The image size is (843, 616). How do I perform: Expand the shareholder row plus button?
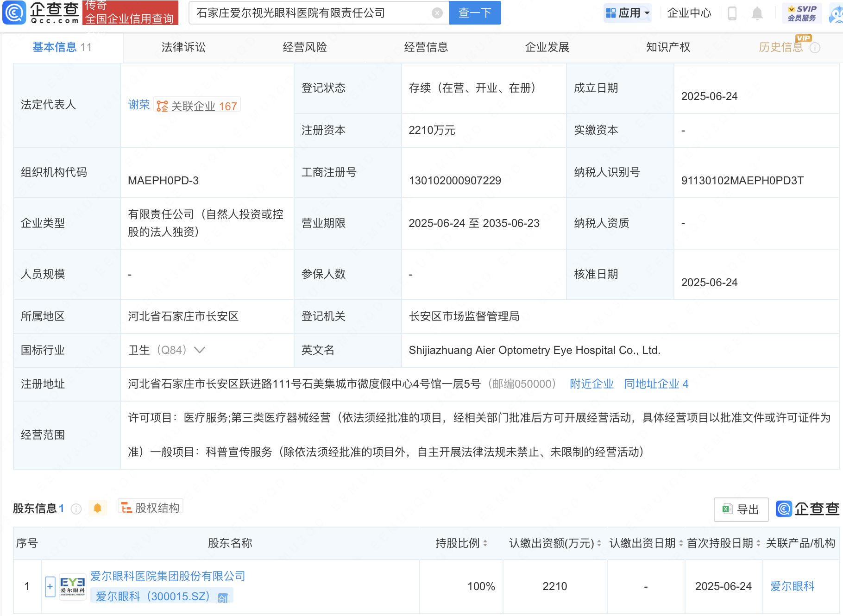(x=50, y=587)
